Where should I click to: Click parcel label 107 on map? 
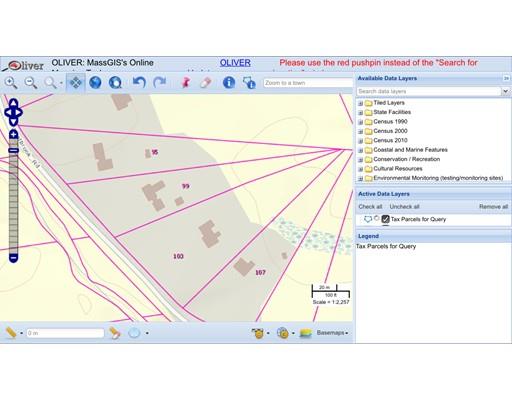coord(260,272)
